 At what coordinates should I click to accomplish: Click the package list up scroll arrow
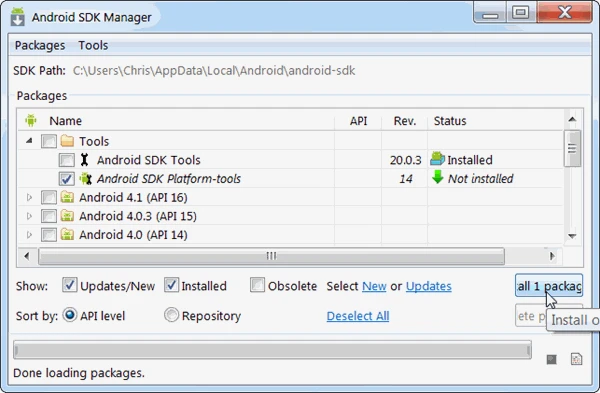click(572, 119)
